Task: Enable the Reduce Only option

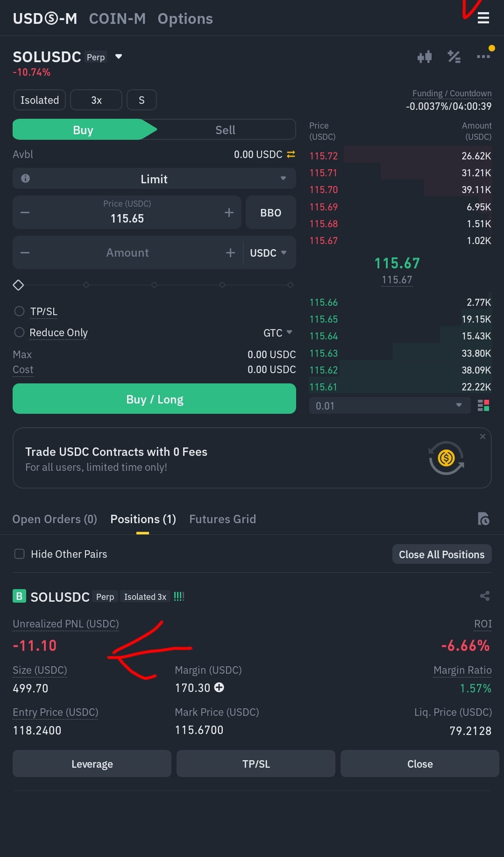Action: pos(19,332)
